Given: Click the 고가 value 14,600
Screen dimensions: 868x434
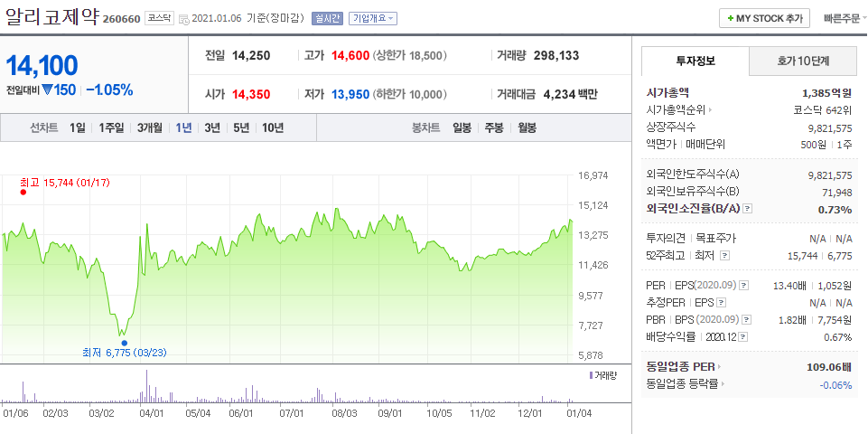Looking at the screenshot, I should click(x=350, y=55).
